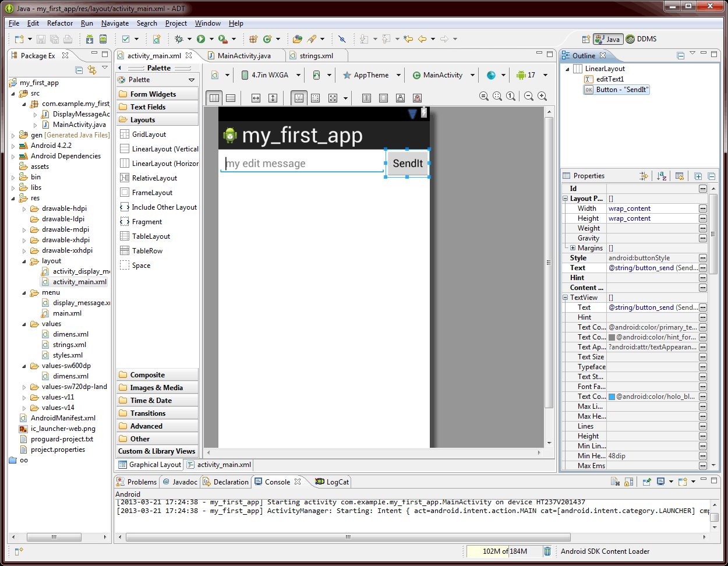Switch to MainActivity.java editor tab
Screen dimensions: 728x566
(244, 56)
